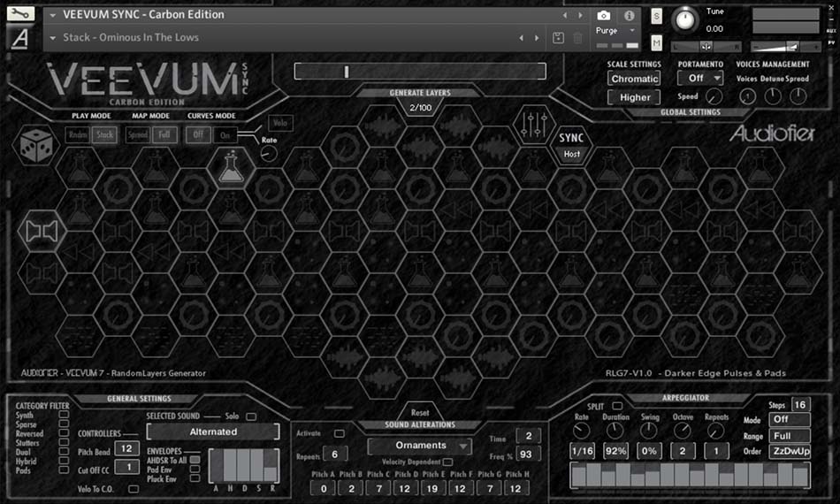Adjust the Detune knob
The height and width of the screenshot is (504, 840).
(773, 96)
